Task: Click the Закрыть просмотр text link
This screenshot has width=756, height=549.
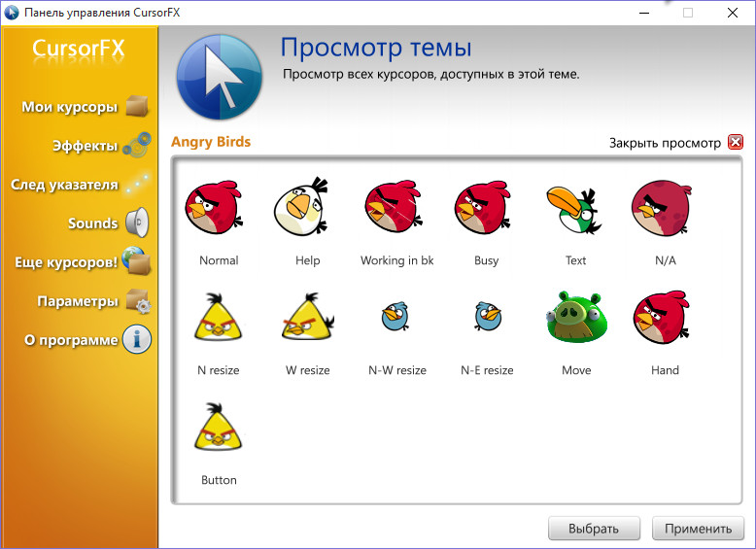Action: pyautogui.click(x=665, y=143)
